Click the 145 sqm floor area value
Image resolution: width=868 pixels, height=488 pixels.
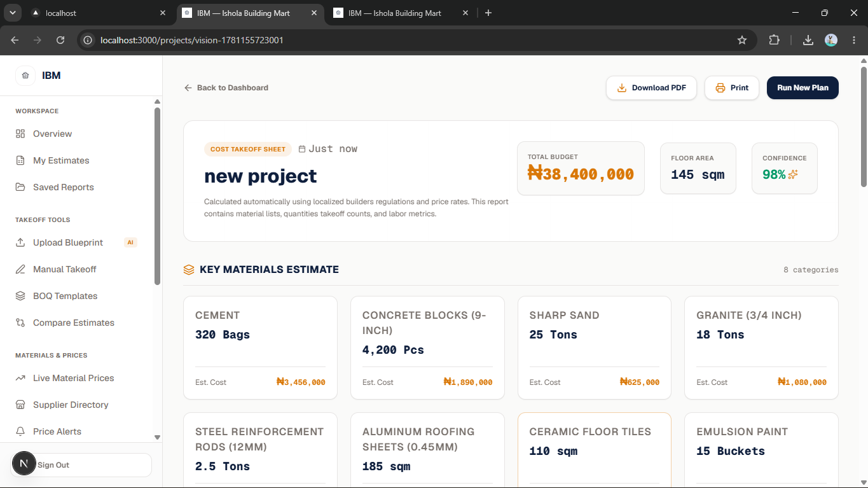pyautogui.click(x=698, y=174)
